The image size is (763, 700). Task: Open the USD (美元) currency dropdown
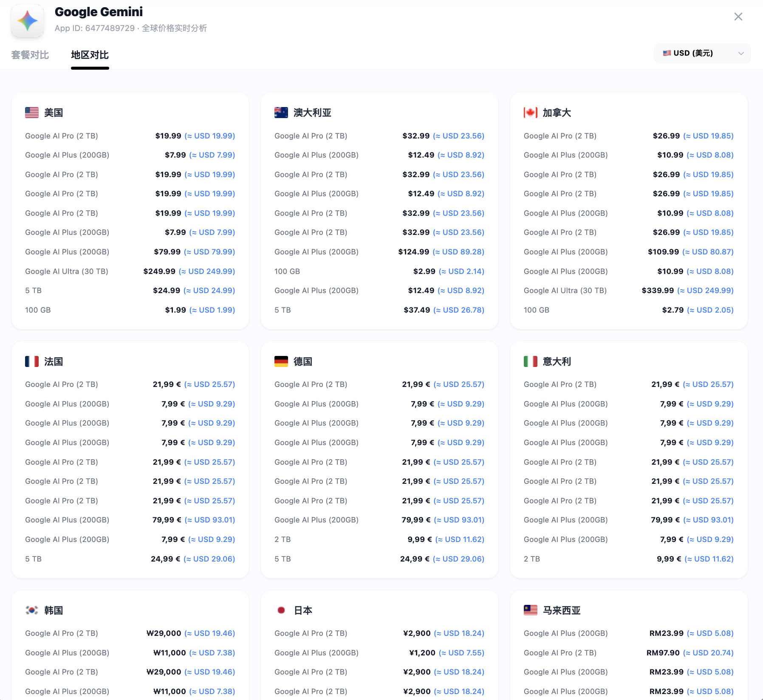702,53
